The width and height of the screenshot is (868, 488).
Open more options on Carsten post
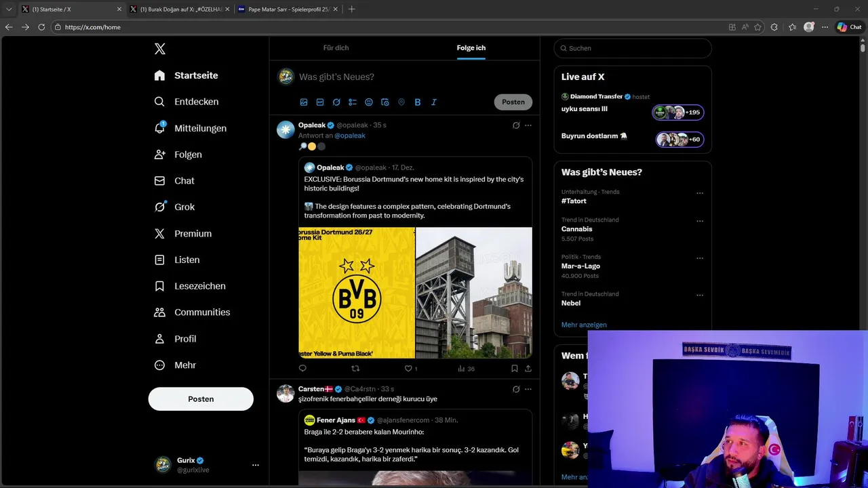coord(528,389)
